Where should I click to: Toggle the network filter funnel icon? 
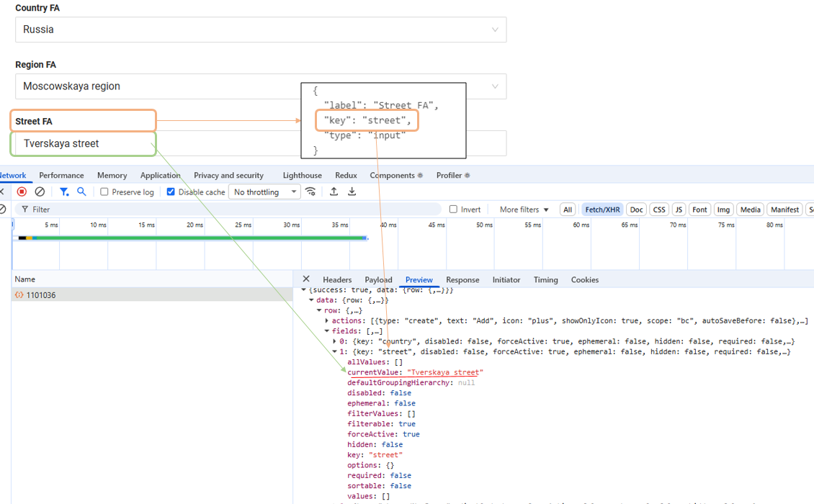64,192
